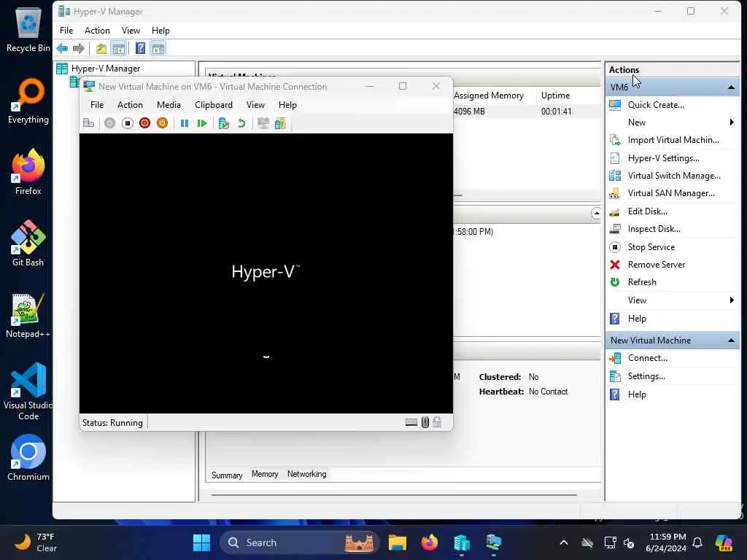The height and width of the screenshot is (560, 747).
Task: Click Connect... action
Action: (x=647, y=358)
